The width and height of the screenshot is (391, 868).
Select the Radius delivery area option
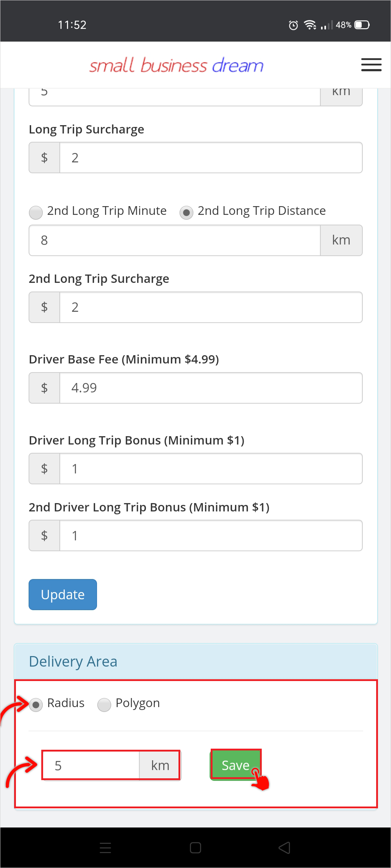(36, 703)
